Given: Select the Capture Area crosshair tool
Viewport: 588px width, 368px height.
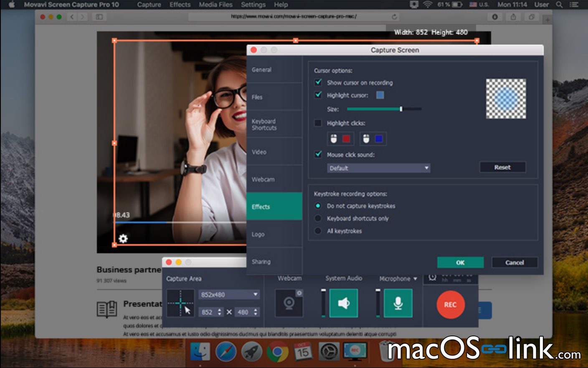Looking at the screenshot, I should click(x=181, y=303).
